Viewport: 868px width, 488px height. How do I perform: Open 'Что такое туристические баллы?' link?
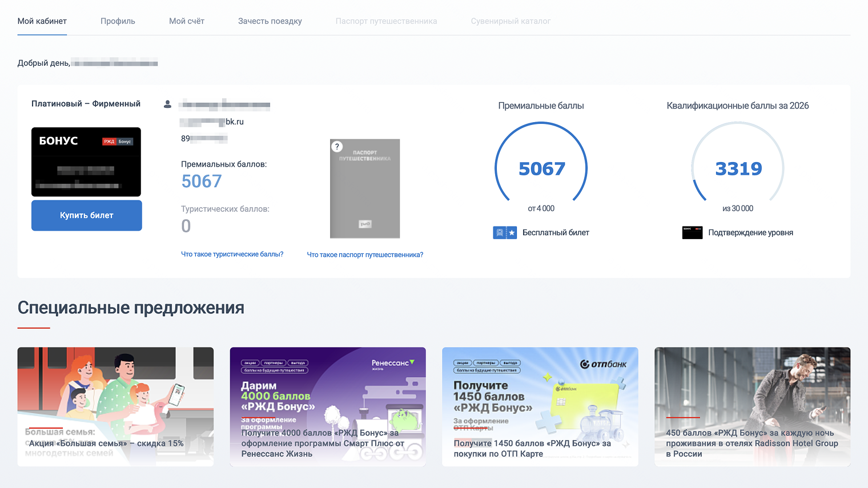click(x=232, y=254)
